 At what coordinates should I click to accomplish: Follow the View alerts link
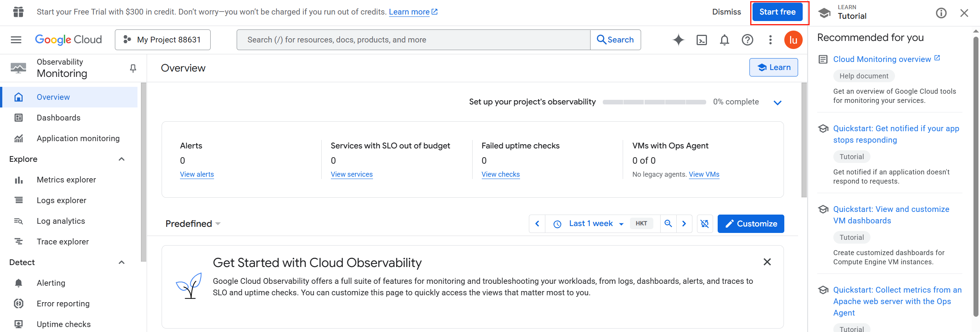[x=197, y=174]
